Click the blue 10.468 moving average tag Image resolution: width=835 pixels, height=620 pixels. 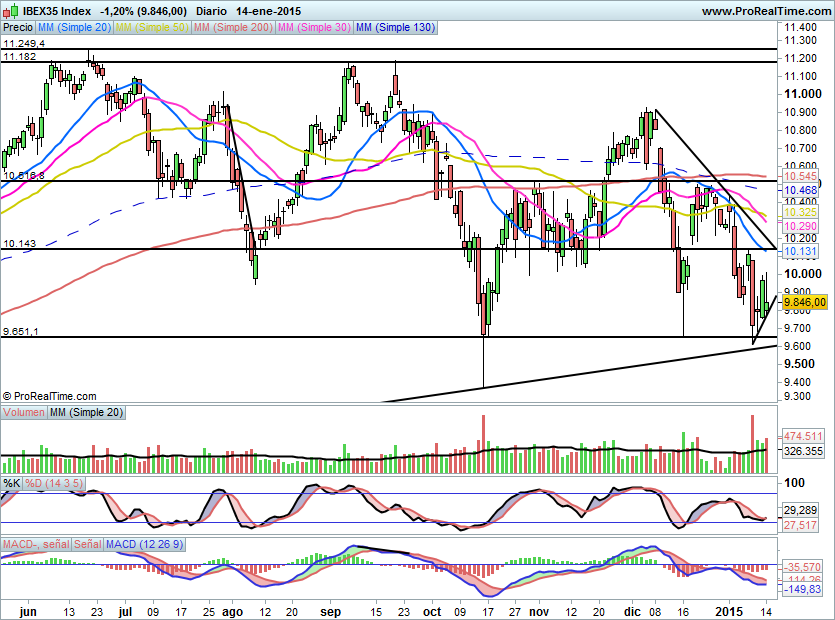coord(800,190)
